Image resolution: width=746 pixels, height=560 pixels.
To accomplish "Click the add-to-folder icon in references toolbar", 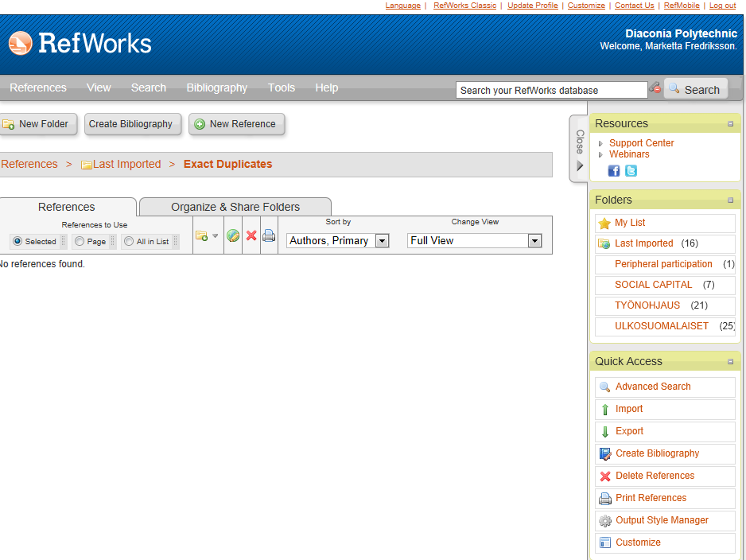I will coord(202,235).
